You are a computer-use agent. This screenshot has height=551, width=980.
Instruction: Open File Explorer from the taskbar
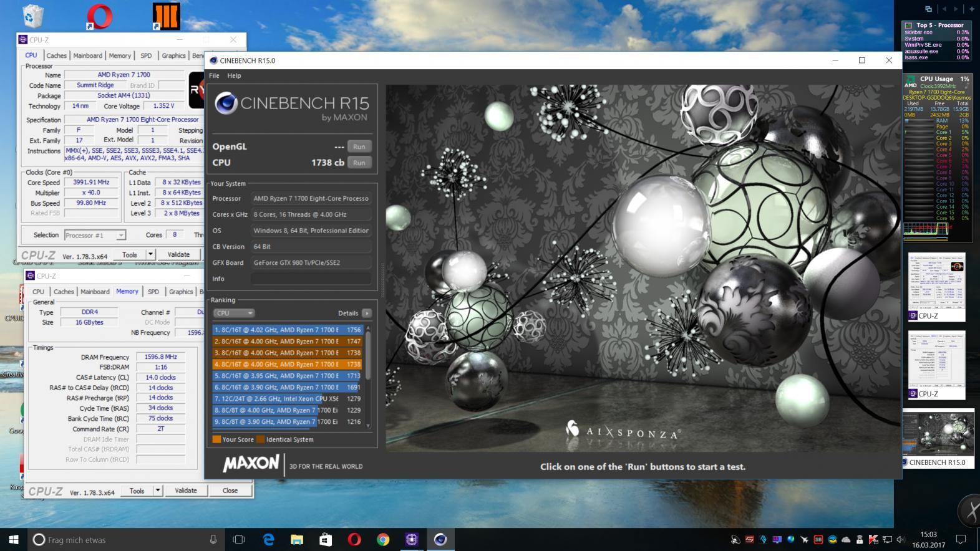[x=297, y=540]
